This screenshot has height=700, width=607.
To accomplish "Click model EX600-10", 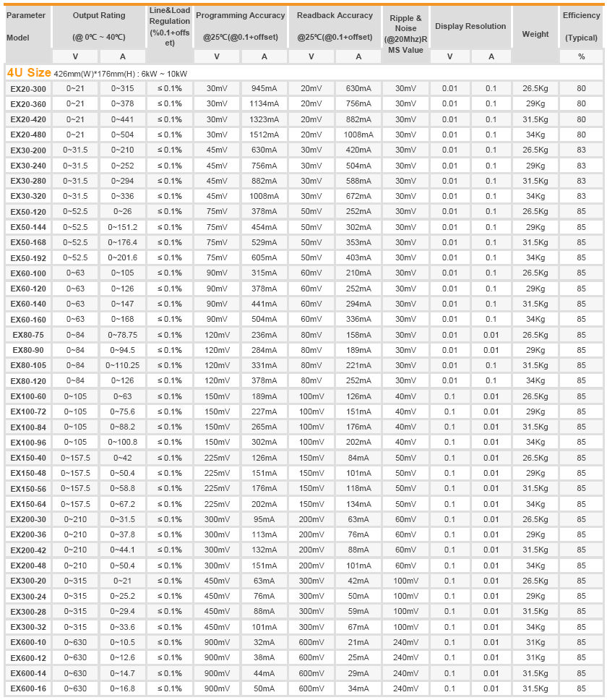I will click(x=28, y=642).
